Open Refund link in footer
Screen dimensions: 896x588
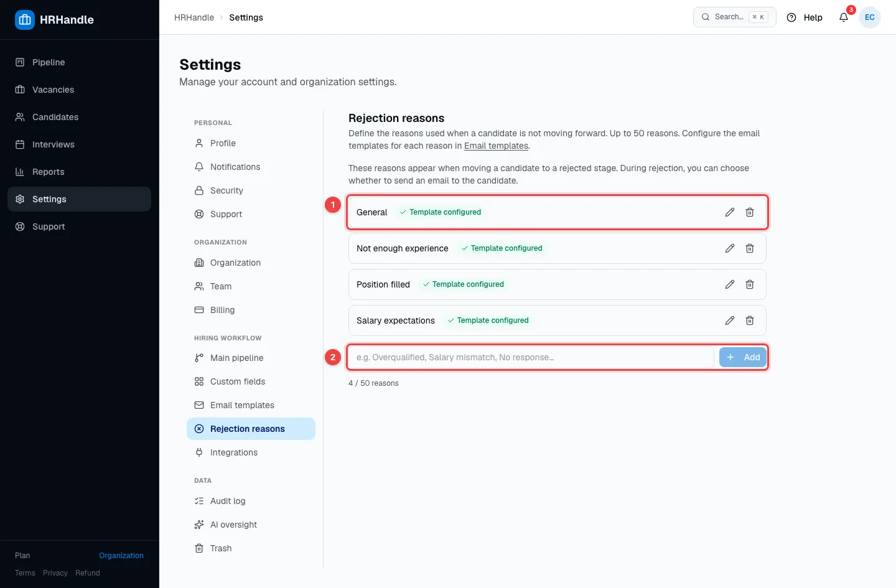(88, 573)
